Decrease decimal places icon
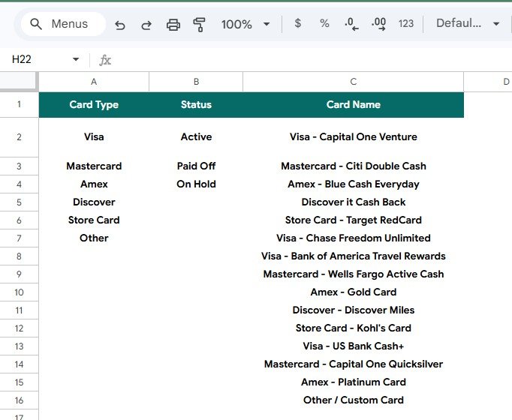 [x=351, y=24]
